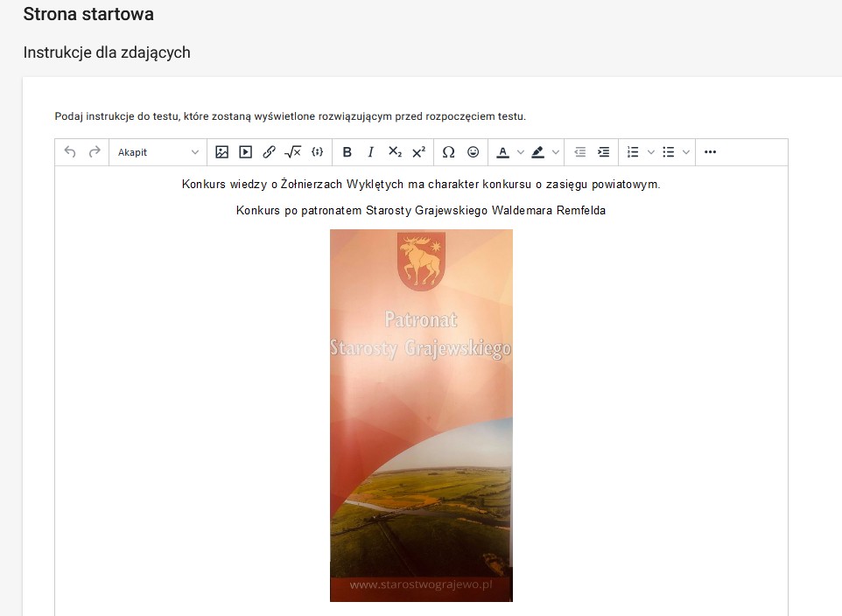The image size is (842, 616).
Task: Insert a math formula with square root icon
Action: [293, 152]
